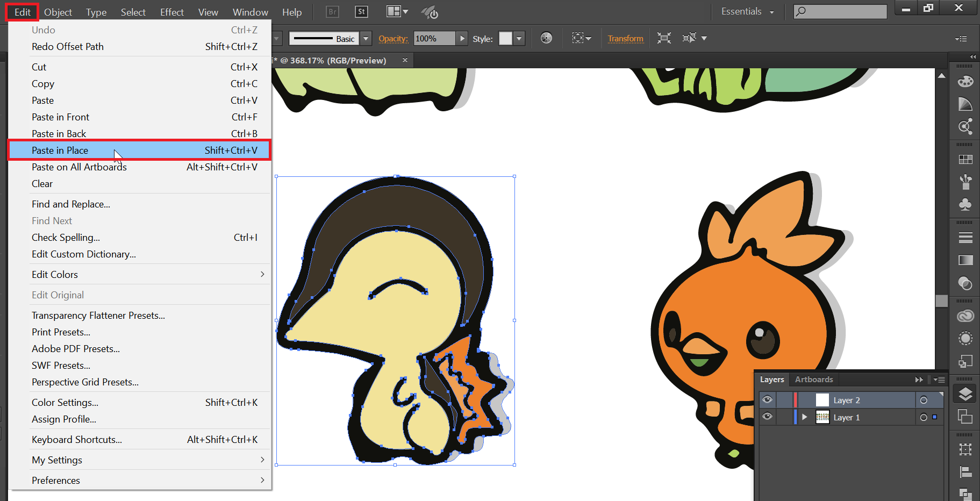
Task: Click the GPU performance rocket icon
Action: (430, 12)
